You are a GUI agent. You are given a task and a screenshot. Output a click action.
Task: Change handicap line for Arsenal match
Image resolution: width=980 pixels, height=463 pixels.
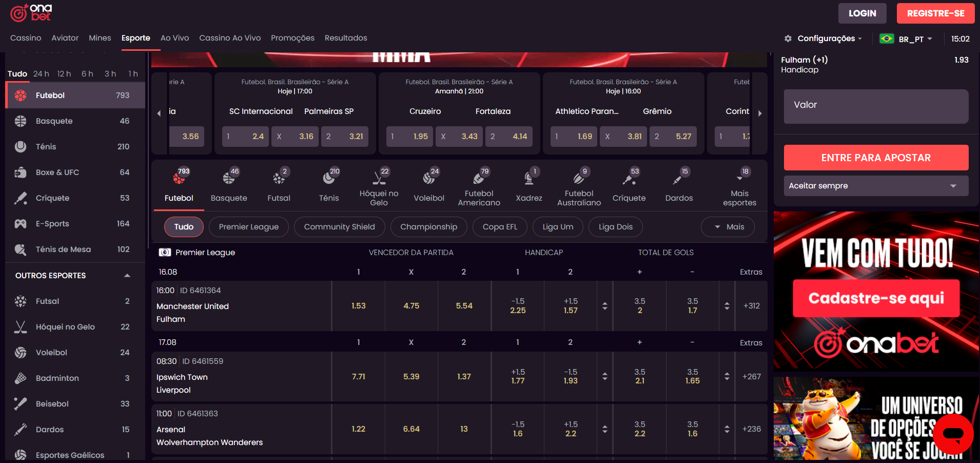click(605, 429)
